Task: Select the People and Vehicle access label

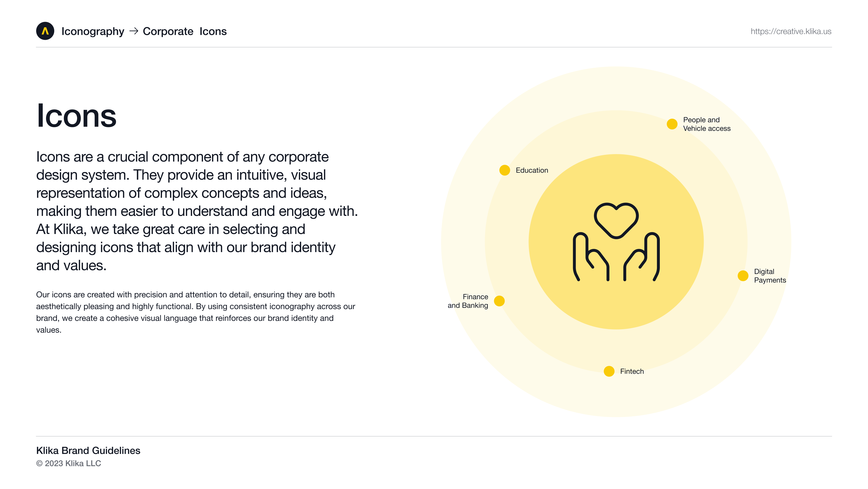Action: point(707,124)
